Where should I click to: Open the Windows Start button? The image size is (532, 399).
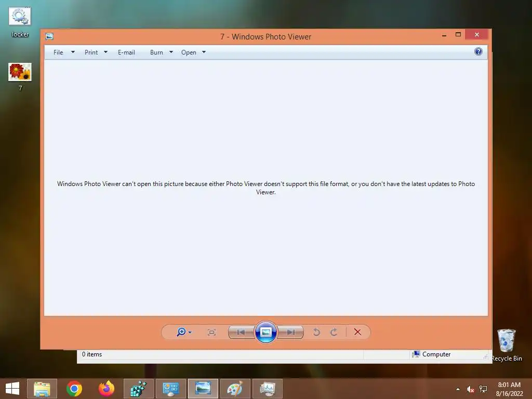(x=12, y=389)
